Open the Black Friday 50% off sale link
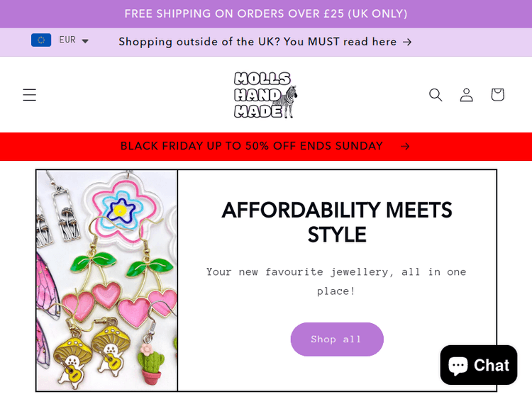Image resolution: width=532 pixels, height=399 pixels. coord(252,147)
